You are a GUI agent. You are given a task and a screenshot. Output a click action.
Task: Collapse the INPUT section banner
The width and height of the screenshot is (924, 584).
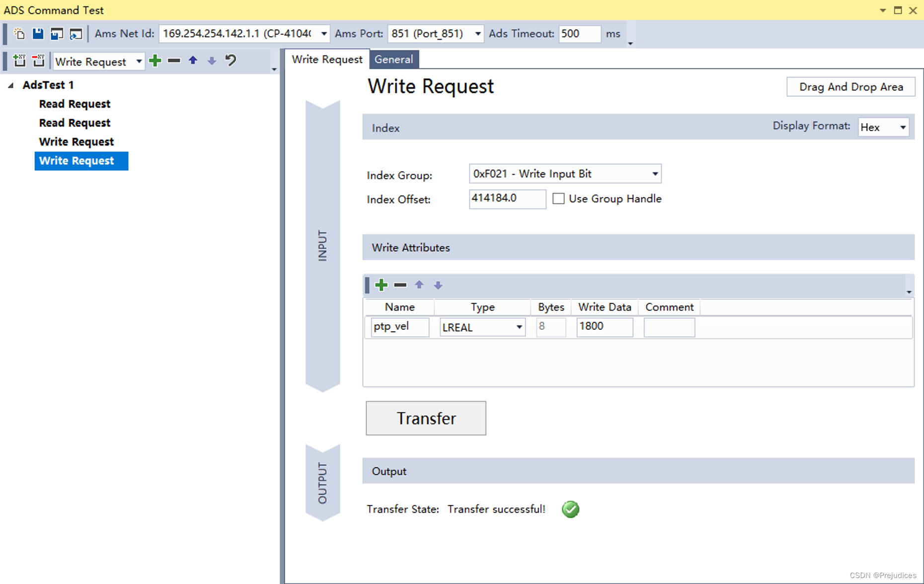point(323,246)
